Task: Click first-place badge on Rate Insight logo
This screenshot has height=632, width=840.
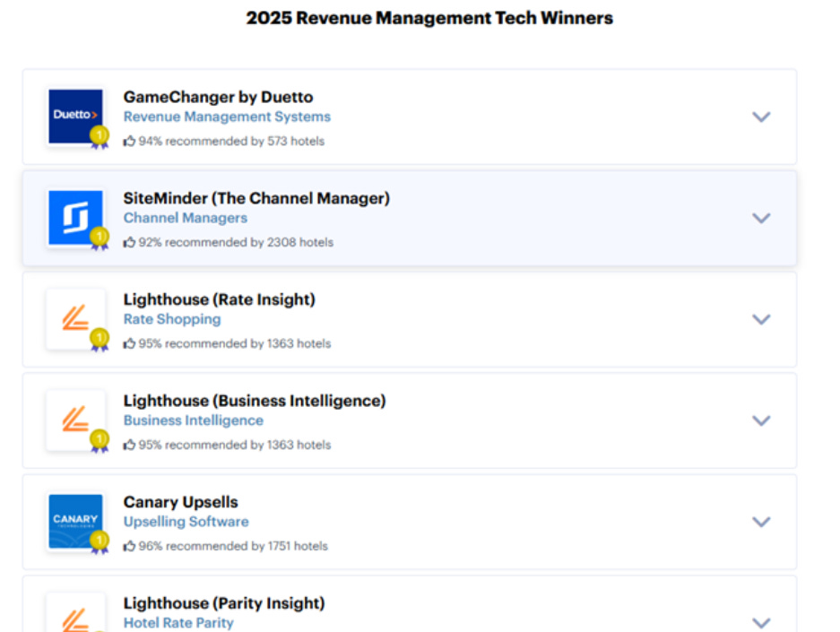Action: [x=100, y=340]
